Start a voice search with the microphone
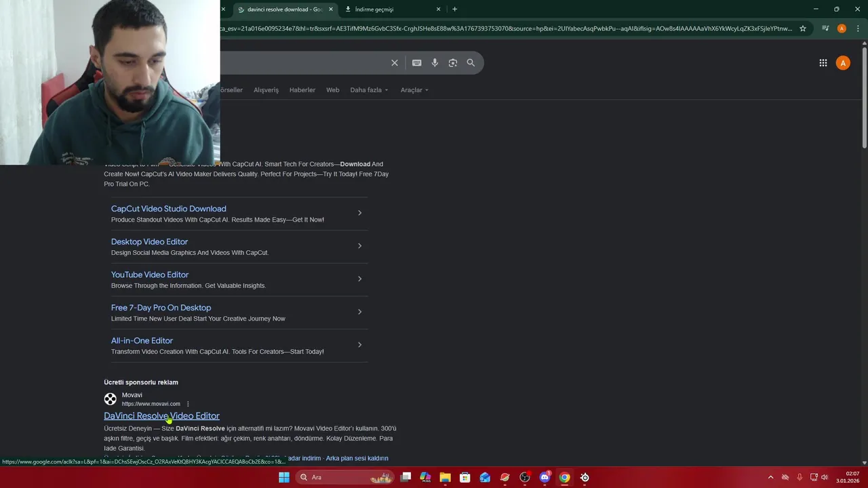Image resolution: width=868 pixels, height=488 pixels. pos(435,63)
